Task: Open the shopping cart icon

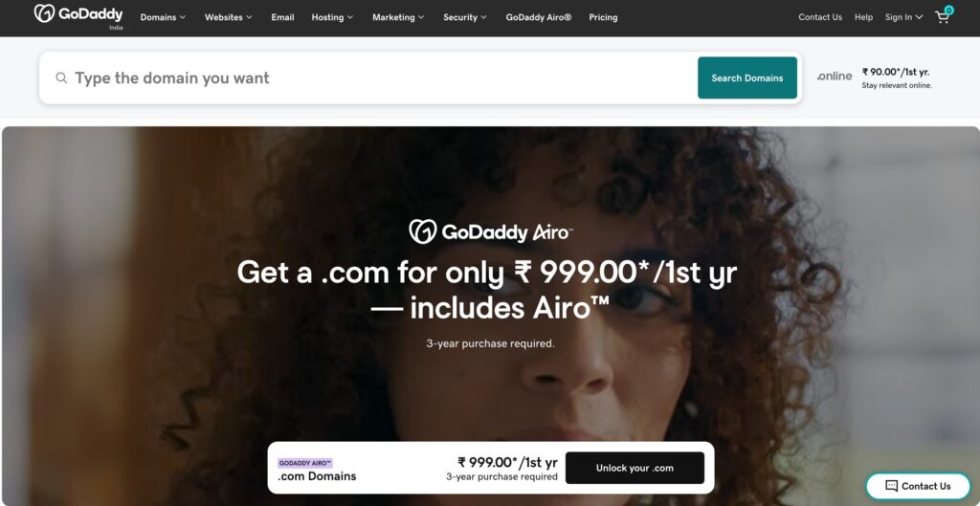Action: click(943, 16)
